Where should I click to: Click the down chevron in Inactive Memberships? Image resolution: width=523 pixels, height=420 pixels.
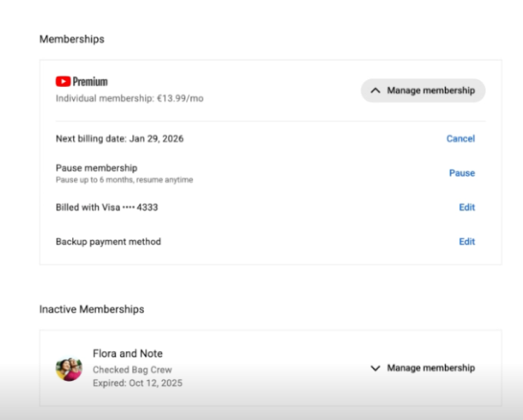tap(376, 368)
